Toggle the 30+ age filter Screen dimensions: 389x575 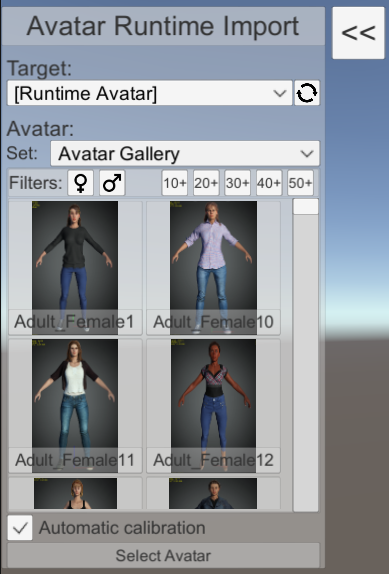click(238, 183)
